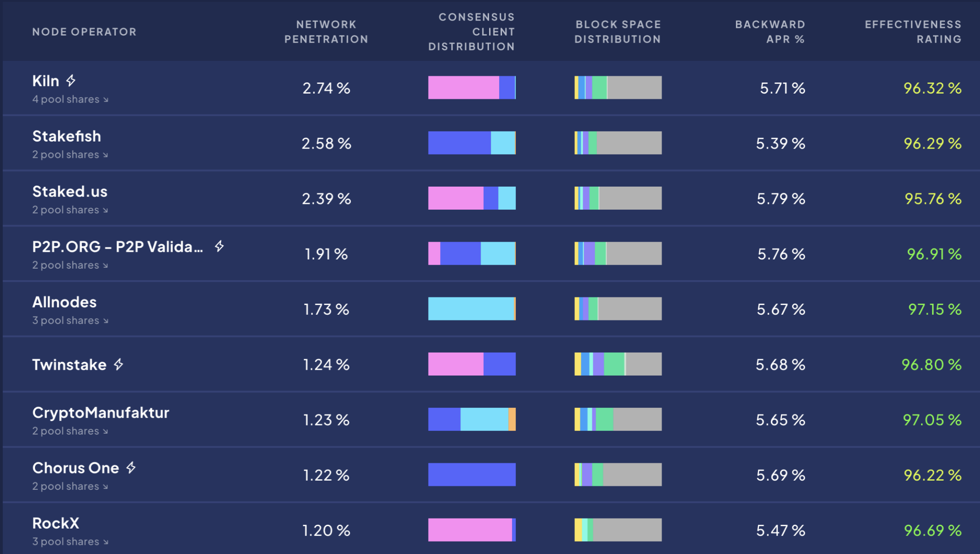980x554 pixels.
Task: Show RockX's 3 pool shares
Action: click(70, 542)
